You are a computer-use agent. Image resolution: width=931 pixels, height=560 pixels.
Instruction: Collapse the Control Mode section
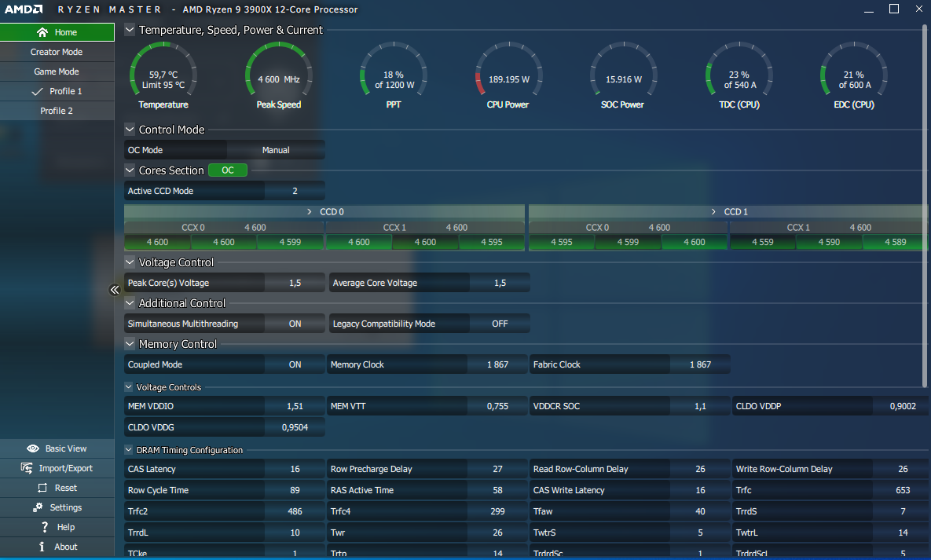point(130,129)
